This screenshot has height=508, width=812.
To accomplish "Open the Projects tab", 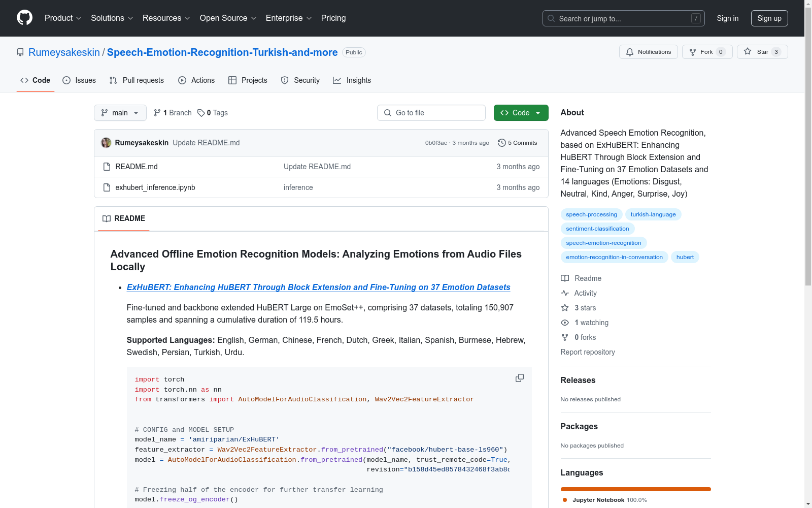I will pyautogui.click(x=248, y=80).
